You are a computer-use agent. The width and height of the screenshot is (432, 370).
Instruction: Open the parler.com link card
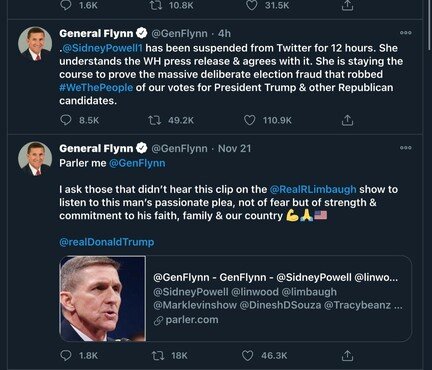click(236, 299)
